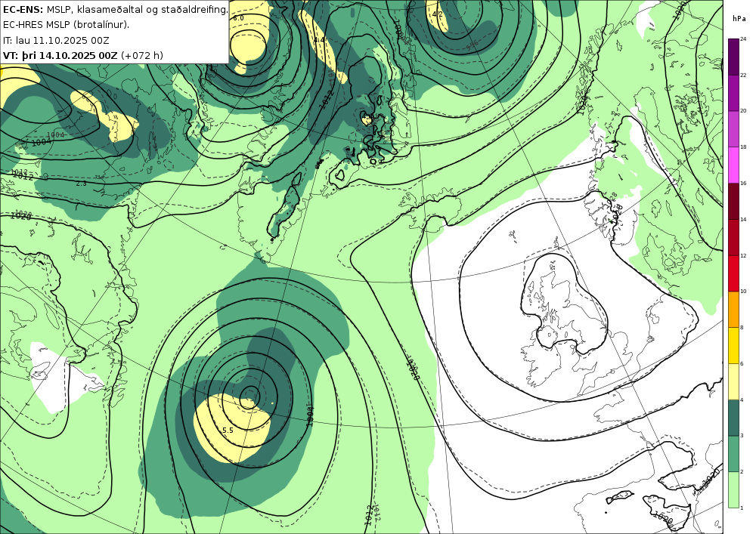The height and width of the screenshot is (534, 756).
Task: Click the '(+072 h)' forecast lead label
Action: pyautogui.click(x=142, y=55)
